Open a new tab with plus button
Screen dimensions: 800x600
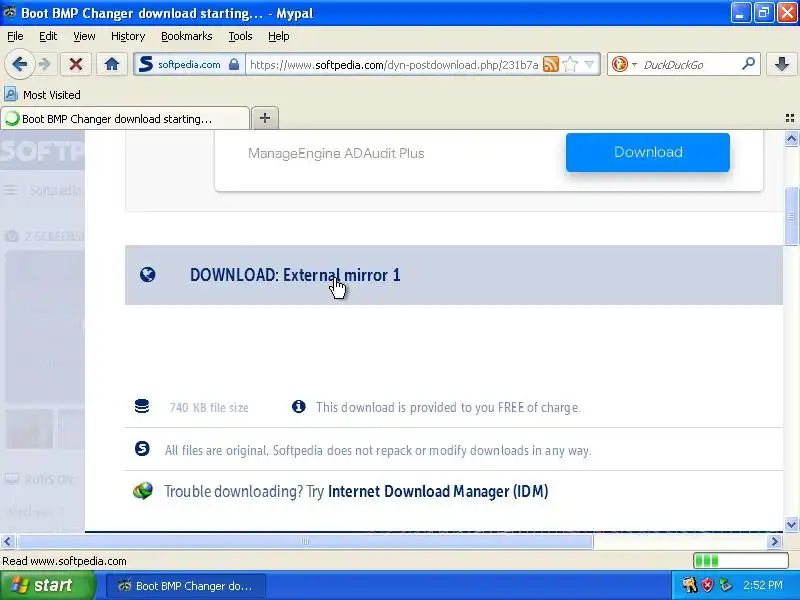(x=265, y=118)
